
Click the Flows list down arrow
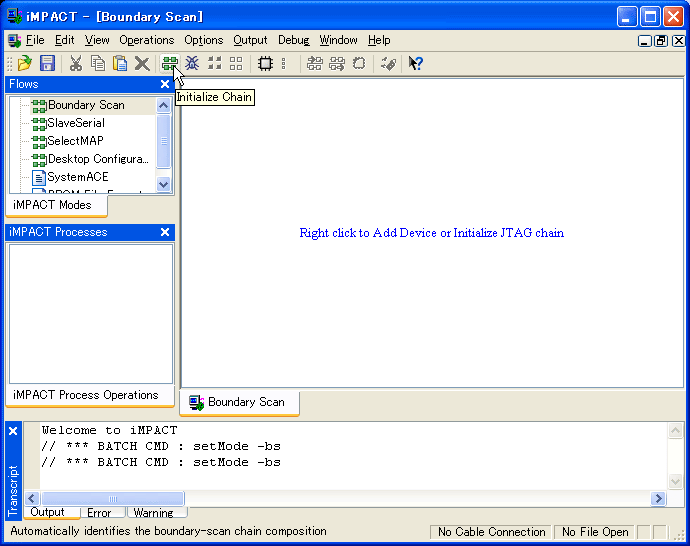pyautogui.click(x=163, y=184)
